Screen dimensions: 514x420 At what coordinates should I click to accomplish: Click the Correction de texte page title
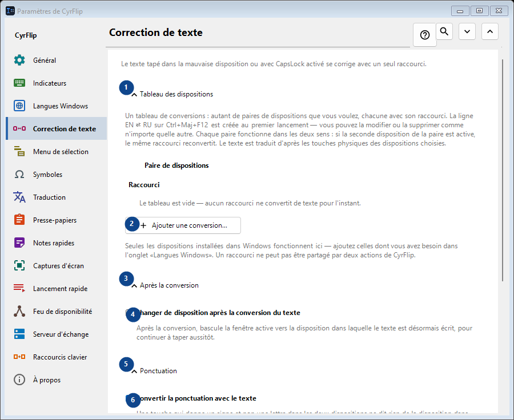tap(156, 33)
